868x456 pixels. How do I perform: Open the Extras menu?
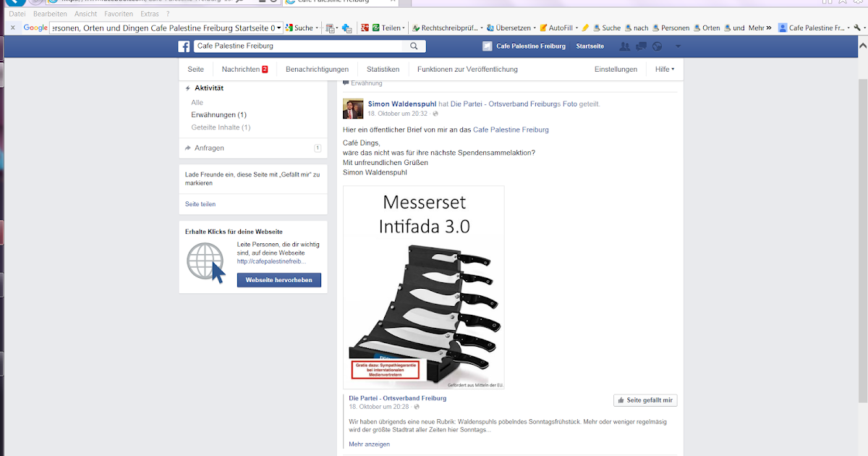pos(150,14)
